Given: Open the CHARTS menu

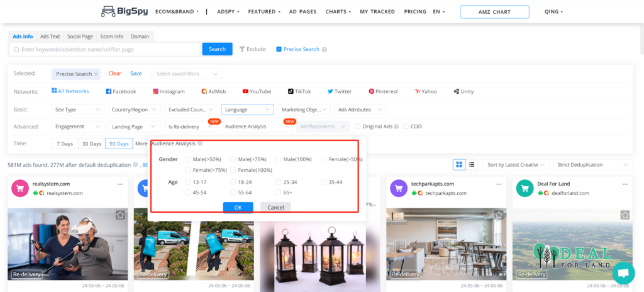Looking at the screenshot, I should click(338, 11).
